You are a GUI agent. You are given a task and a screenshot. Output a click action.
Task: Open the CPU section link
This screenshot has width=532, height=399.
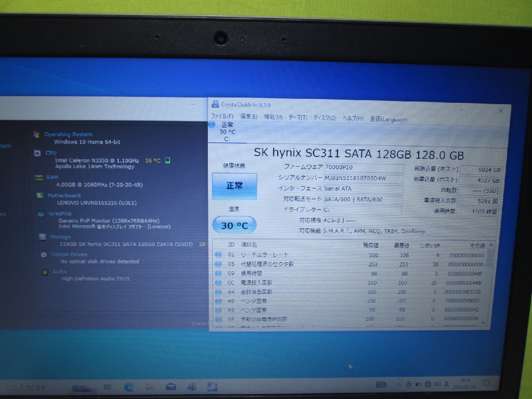(51, 153)
